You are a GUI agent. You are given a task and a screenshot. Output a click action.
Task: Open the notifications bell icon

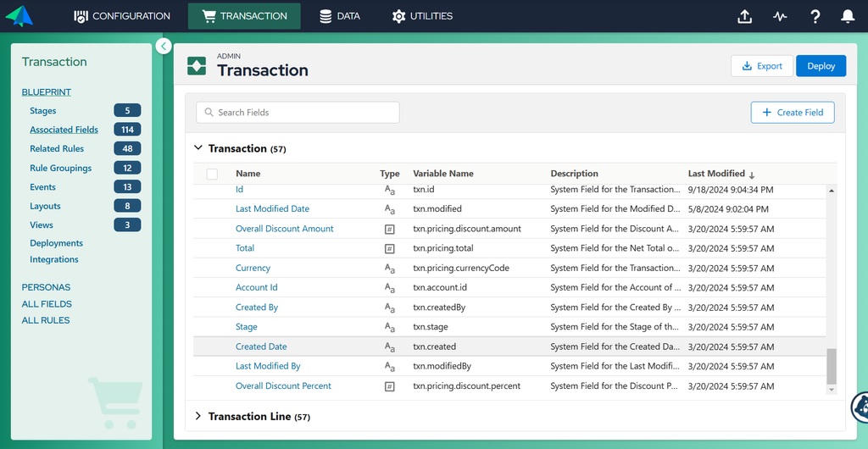[848, 17]
